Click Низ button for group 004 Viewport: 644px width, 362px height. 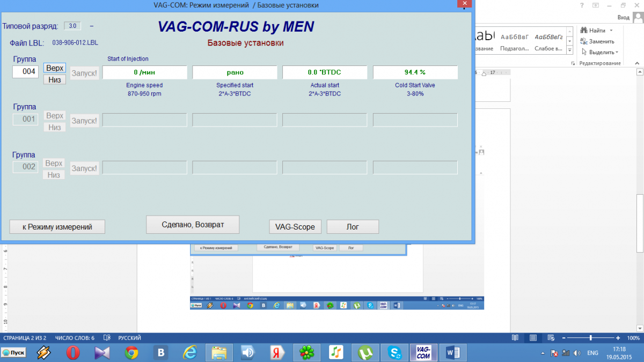54,79
